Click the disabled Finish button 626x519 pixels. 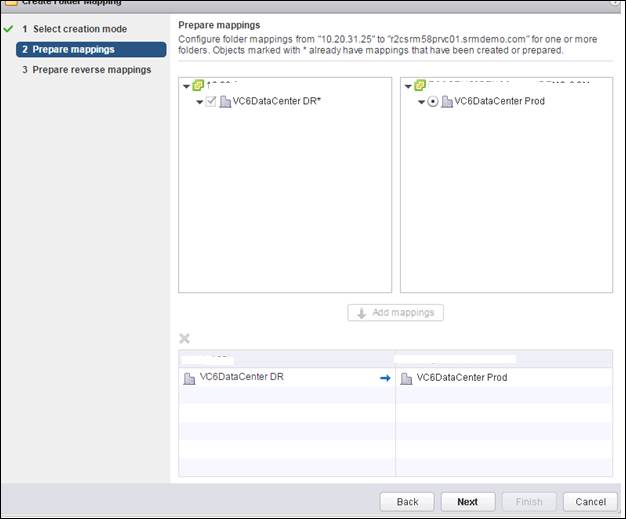coord(529,502)
